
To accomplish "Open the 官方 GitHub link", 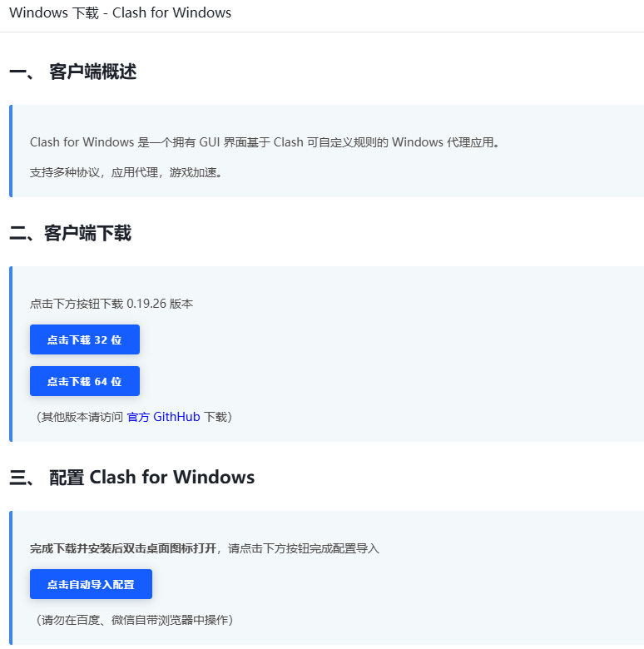I will pyautogui.click(x=163, y=417).
